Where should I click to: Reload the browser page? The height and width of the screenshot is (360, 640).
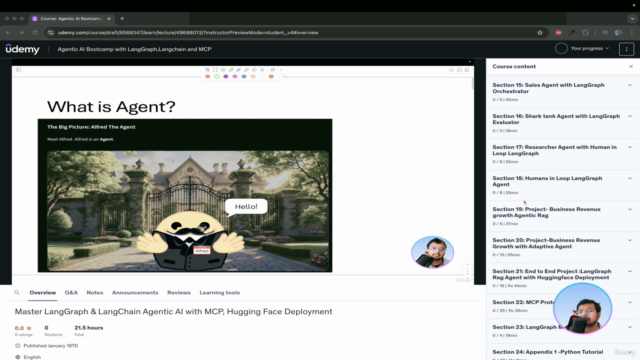(35, 33)
